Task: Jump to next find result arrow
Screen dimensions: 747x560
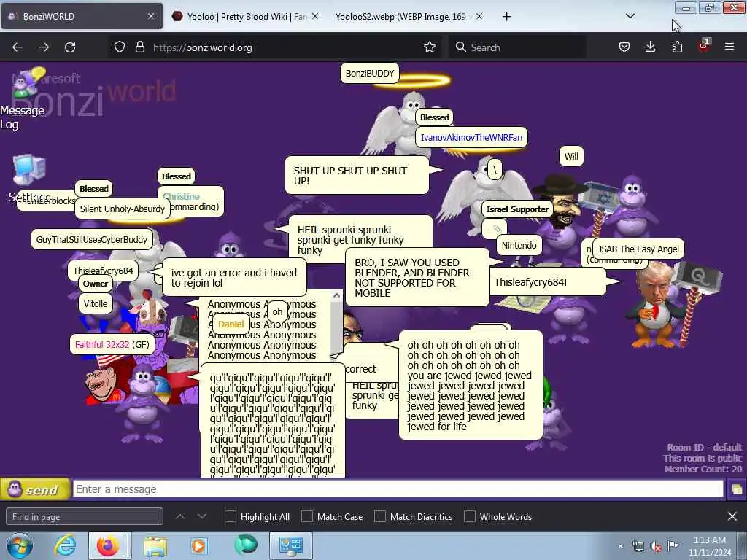Action: (x=202, y=517)
